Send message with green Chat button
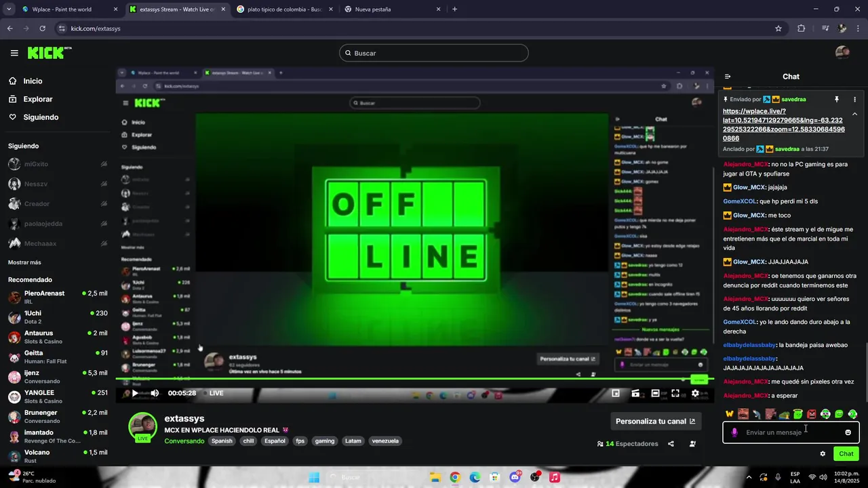Image resolution: width=868 pixels, height=488 pixels. point(846,454)
